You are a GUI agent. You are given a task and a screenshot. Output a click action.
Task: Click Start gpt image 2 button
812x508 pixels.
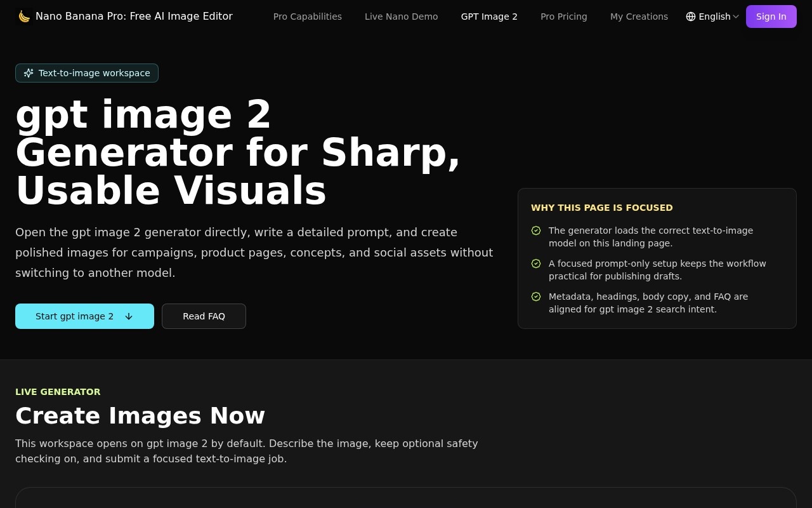pyautogui.click(x=84, y=316)
